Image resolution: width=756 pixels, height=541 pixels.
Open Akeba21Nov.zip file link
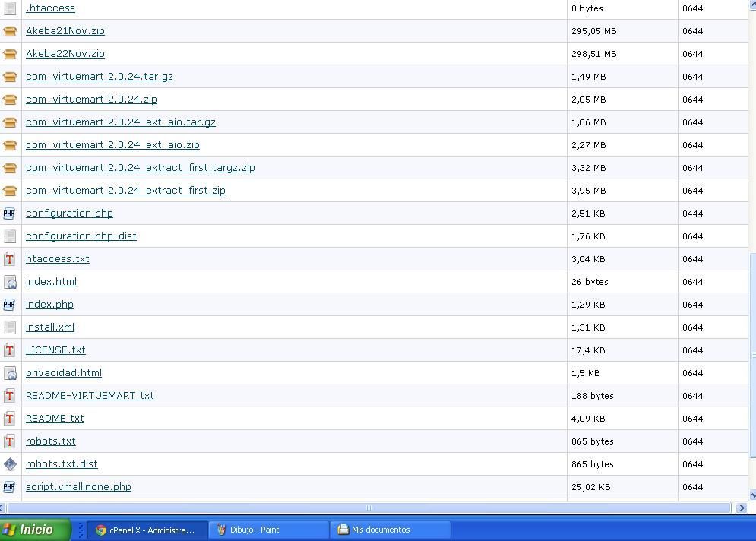pos(65,31)
